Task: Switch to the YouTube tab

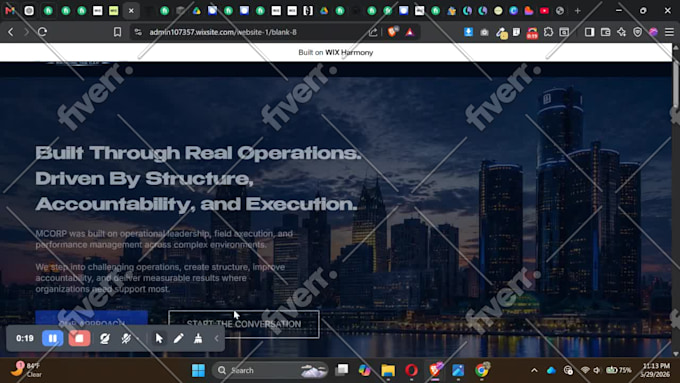Action: point(544,11)
